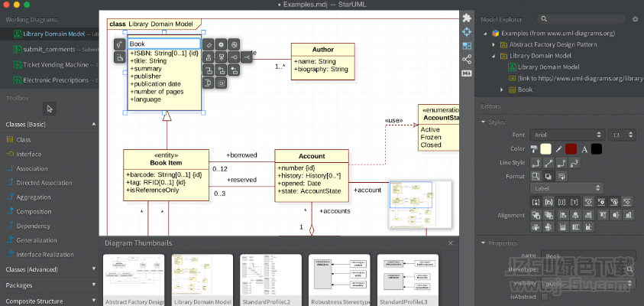644x306 pixels.
Task: Toggle Show Shadow format button
Action: coord(549,177)
